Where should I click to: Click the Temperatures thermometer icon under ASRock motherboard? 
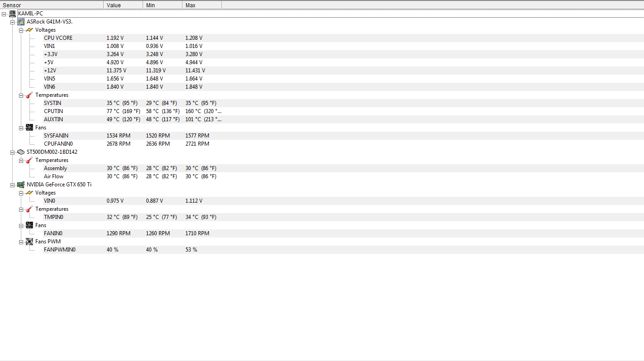[29, 95]
